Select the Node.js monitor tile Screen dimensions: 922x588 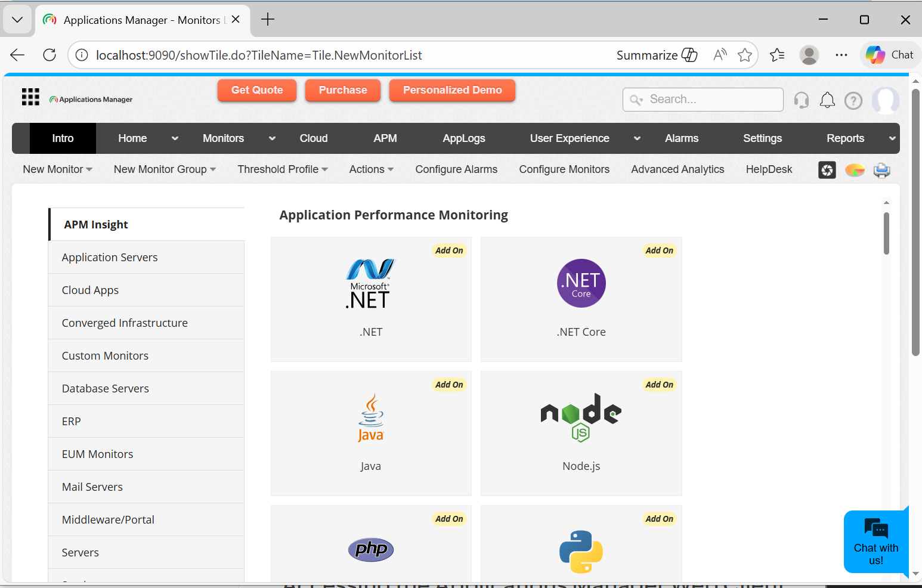click(581, 433)
